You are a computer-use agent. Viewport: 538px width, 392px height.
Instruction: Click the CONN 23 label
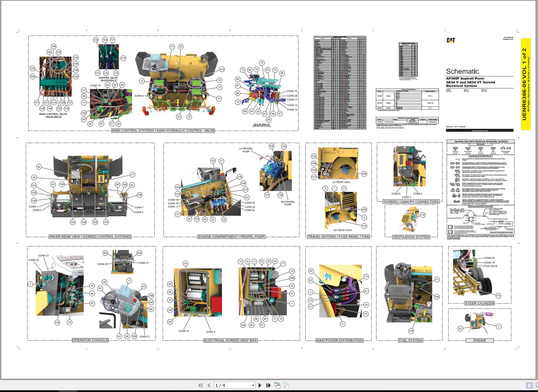[x=43, y=256]
